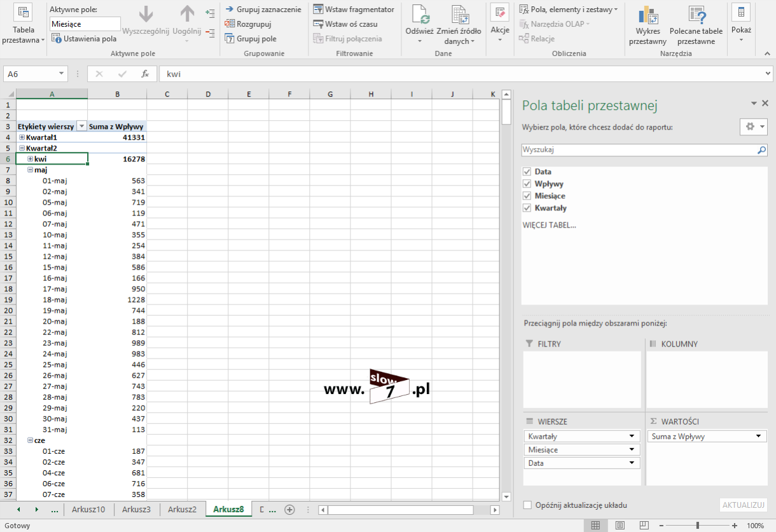Collapse the cze month group

tap(30, 440)
